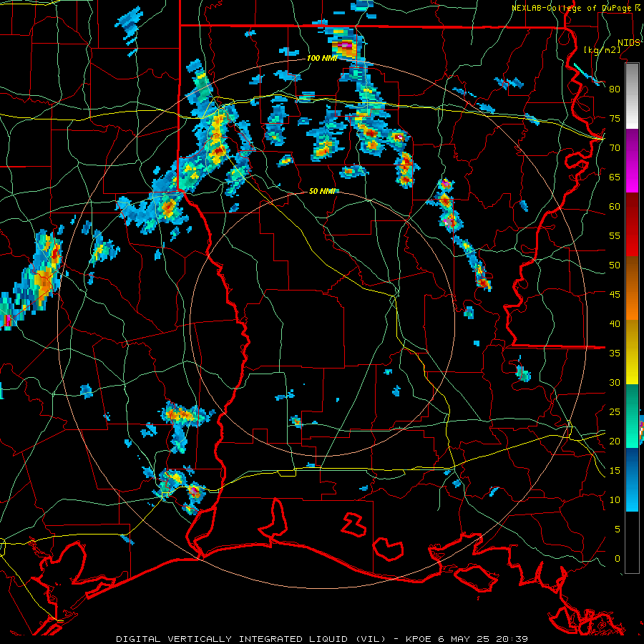Click the 0 value on the legend
Screen dimensions: 644x644
[618, 559]
